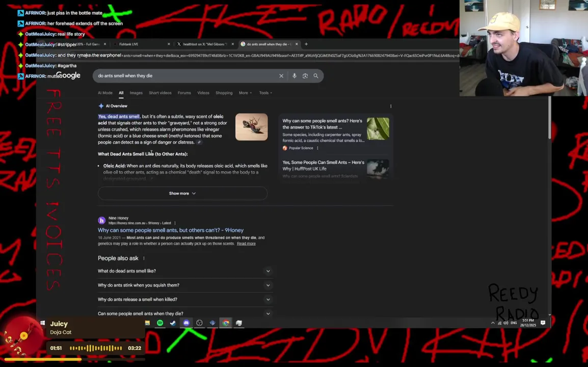Show hidden system tray icons chevron
This screenshot has width=588, height=367.
(493, 323)
